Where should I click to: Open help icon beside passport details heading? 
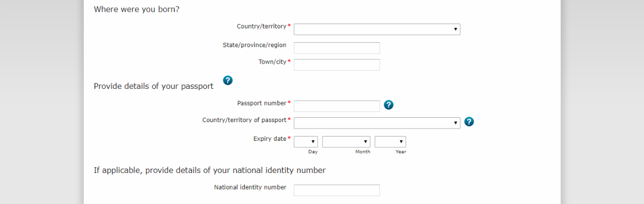[x=228, y=80]
